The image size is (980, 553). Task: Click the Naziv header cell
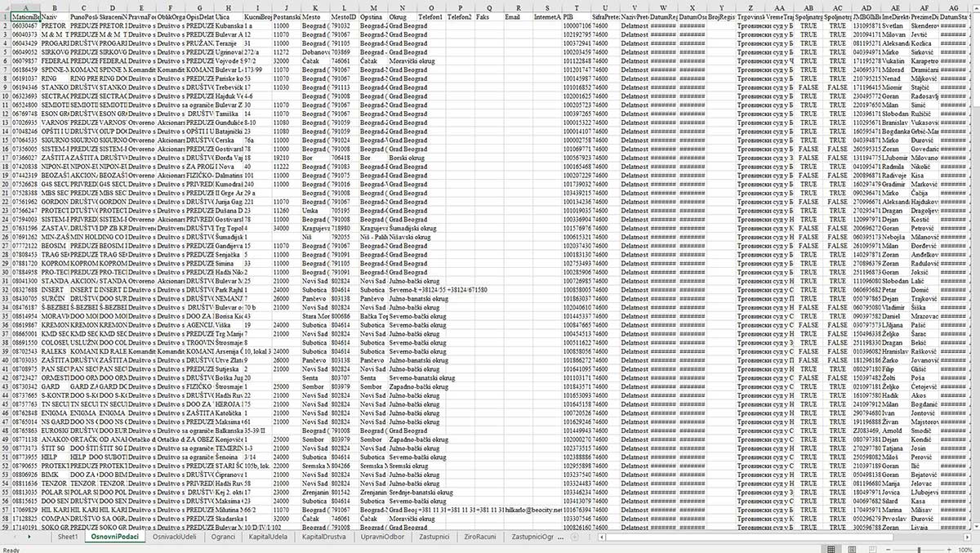tap(54, 16)
